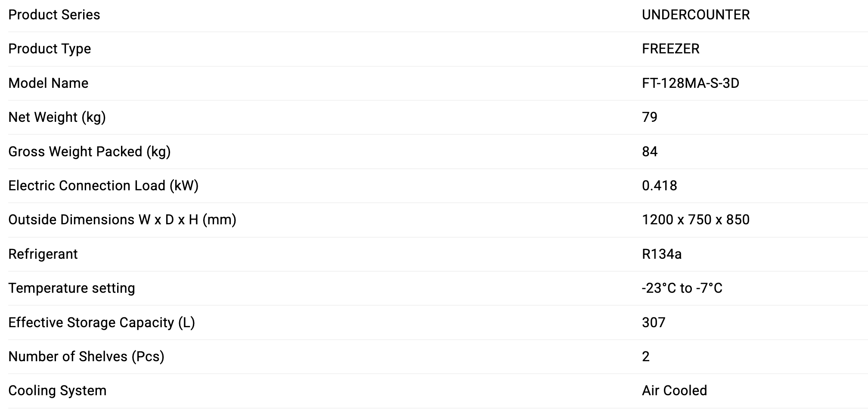Click the Model Name label
This screenshot has width=868, height=409.
(48, 83)
